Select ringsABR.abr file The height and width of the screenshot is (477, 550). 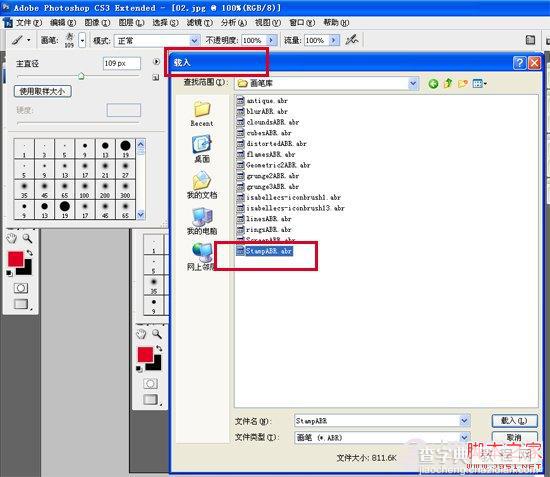pos(264,230)
